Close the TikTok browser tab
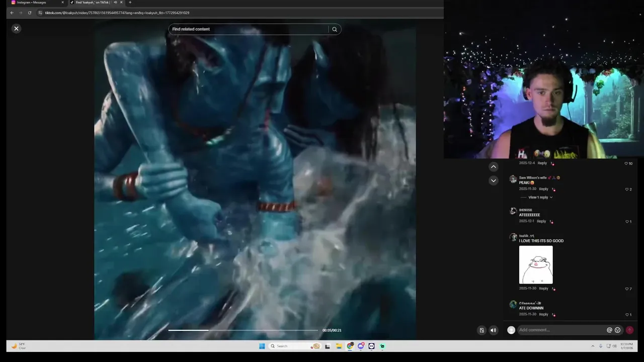Image resolution: width=644 pixels, height=362 pixels. (x=121, y=3)
